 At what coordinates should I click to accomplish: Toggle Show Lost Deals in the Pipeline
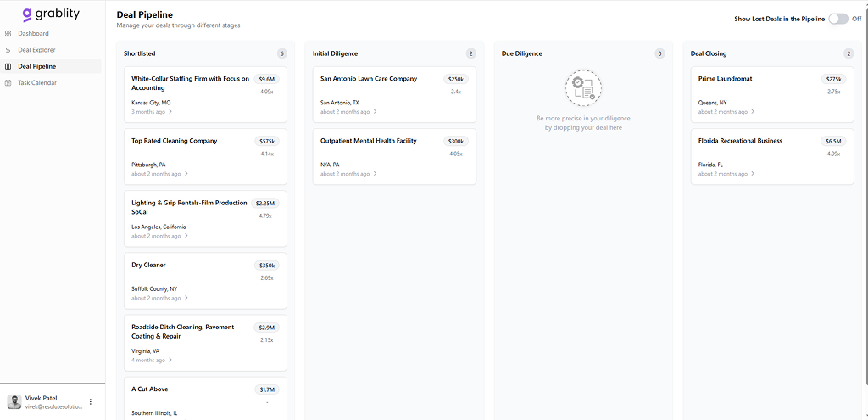[837, 19]
